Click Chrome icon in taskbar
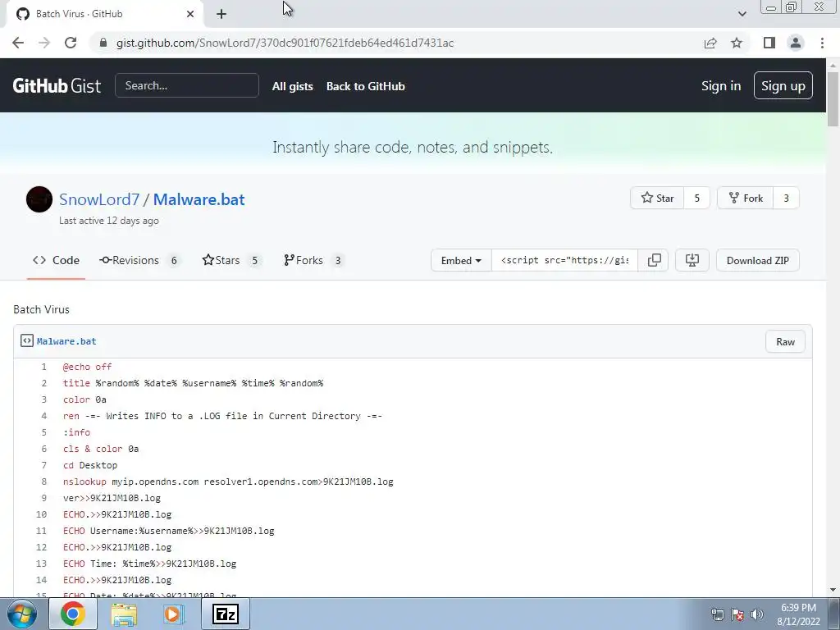Screen dimensions: 840x630 click(x=73, y=614)
